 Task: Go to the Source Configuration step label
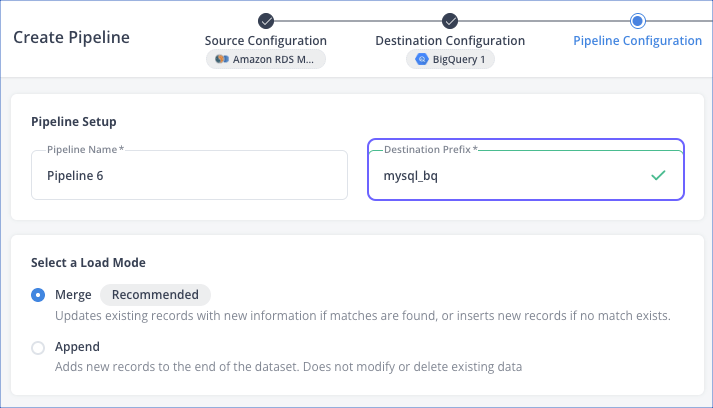[265, 41]
